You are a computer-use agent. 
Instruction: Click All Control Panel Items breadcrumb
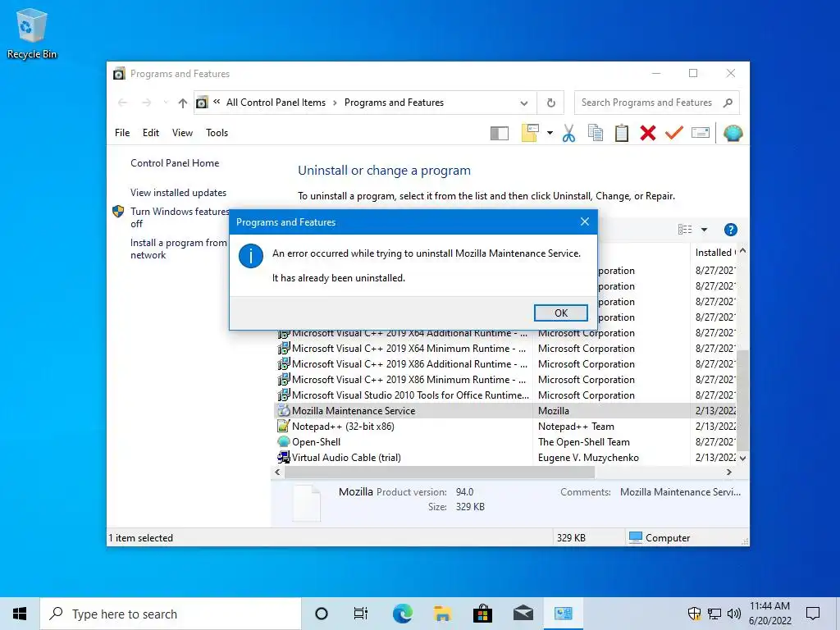276,103
